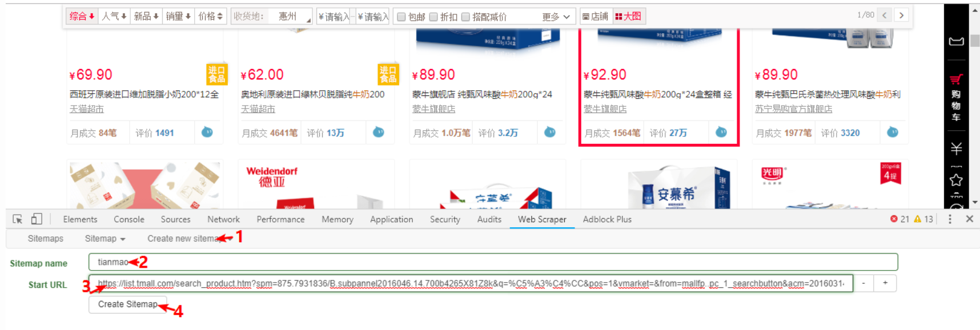The image size is (980, 330).
Task: Click the 安慕希 product thumbnail
Action: 658,184
